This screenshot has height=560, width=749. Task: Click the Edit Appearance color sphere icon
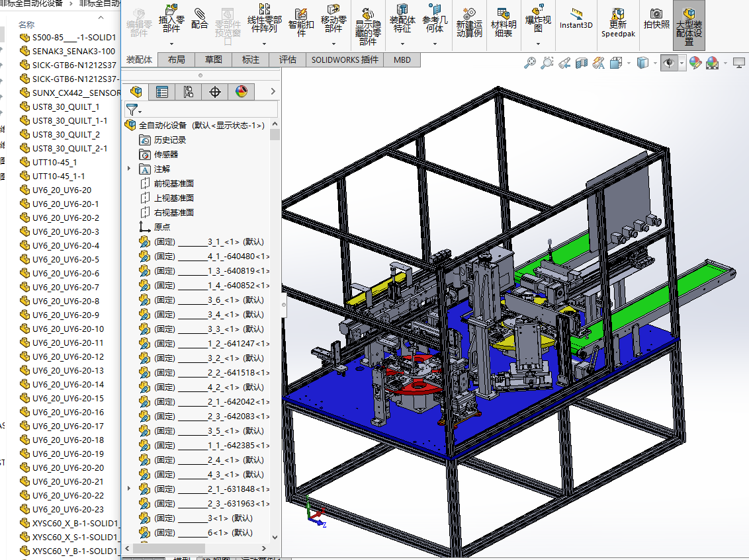point(695,63)
